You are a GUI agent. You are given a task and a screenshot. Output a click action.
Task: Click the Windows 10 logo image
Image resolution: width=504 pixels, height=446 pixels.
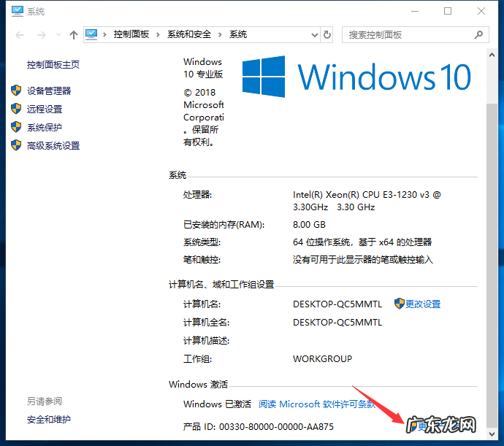356,77
